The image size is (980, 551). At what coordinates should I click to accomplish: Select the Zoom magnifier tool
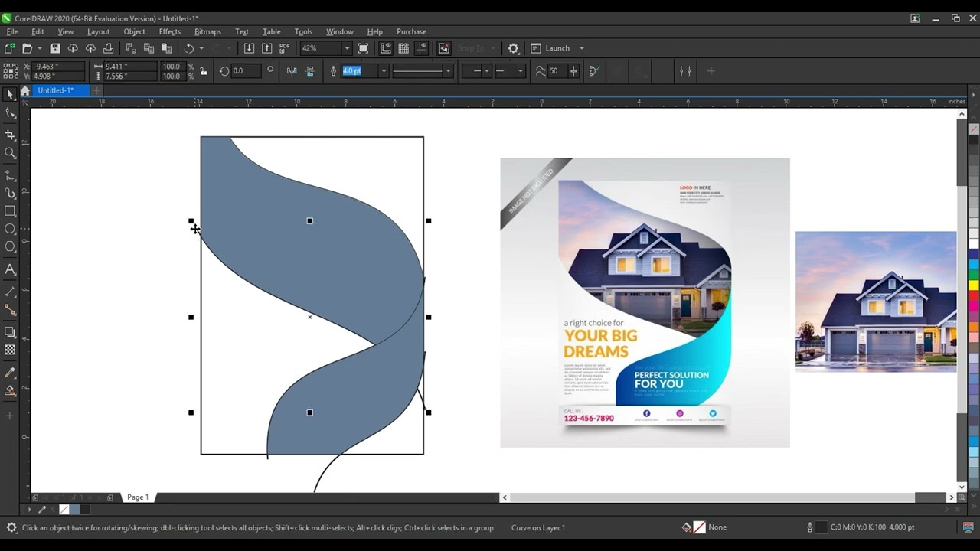tap(10, 153)
